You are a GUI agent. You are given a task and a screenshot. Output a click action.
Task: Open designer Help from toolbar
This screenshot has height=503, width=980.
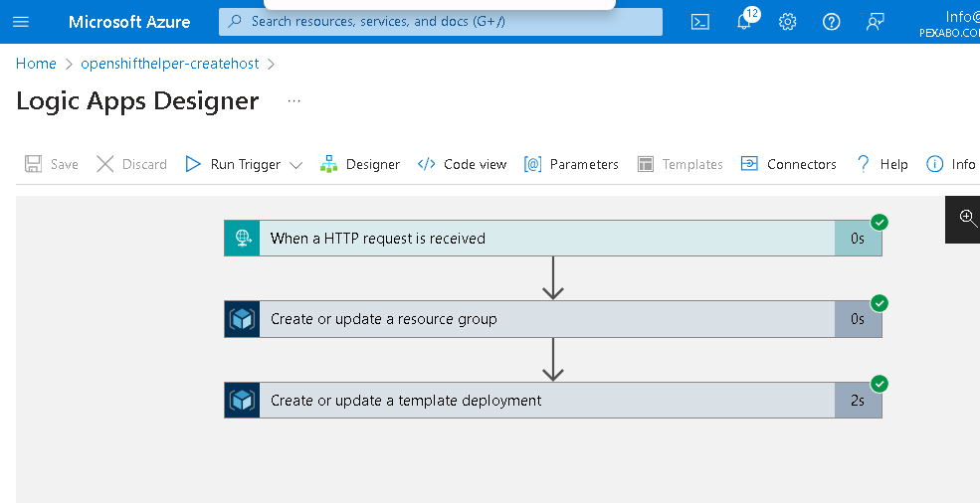tap(882, 164)
